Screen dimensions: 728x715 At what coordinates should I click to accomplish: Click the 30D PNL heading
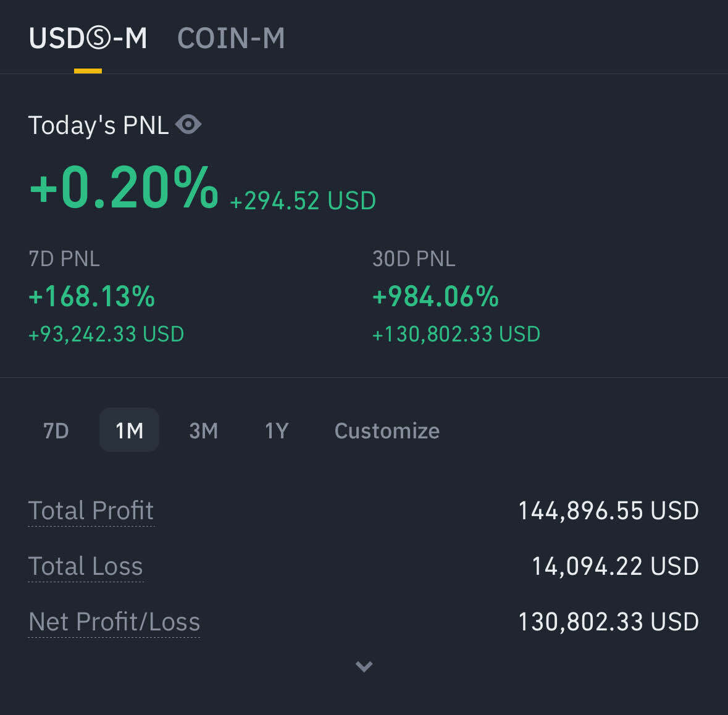414,259
